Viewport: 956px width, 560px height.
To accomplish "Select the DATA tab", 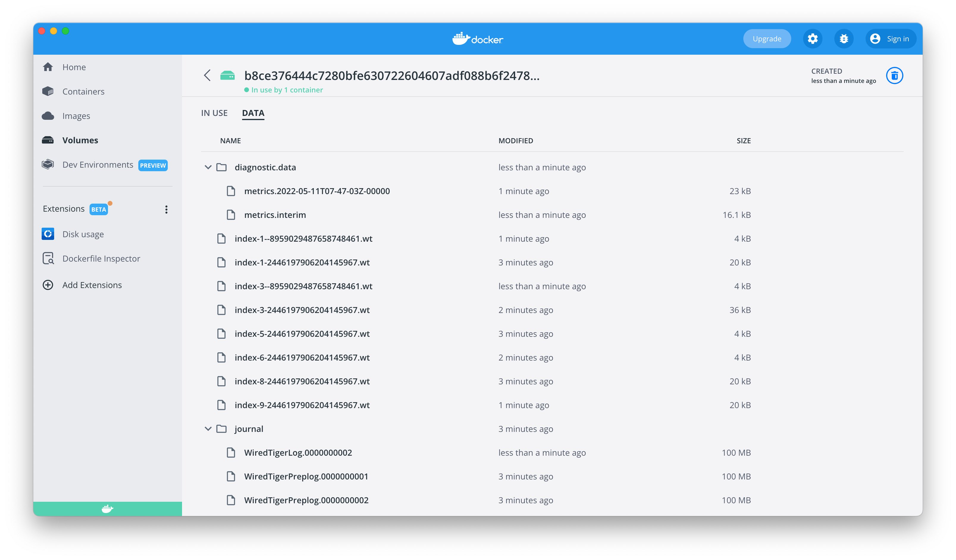I will pyautogui.click(x=253, y=113).
